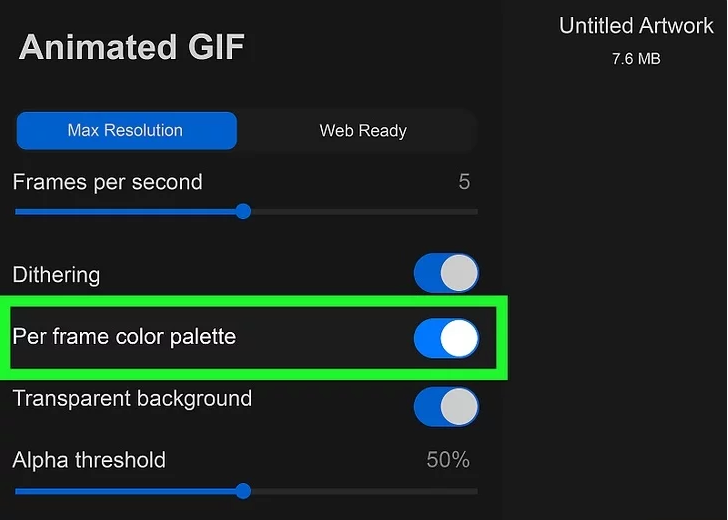Click unfilled part of Frames per second track
728x520 pixels.
360,212
